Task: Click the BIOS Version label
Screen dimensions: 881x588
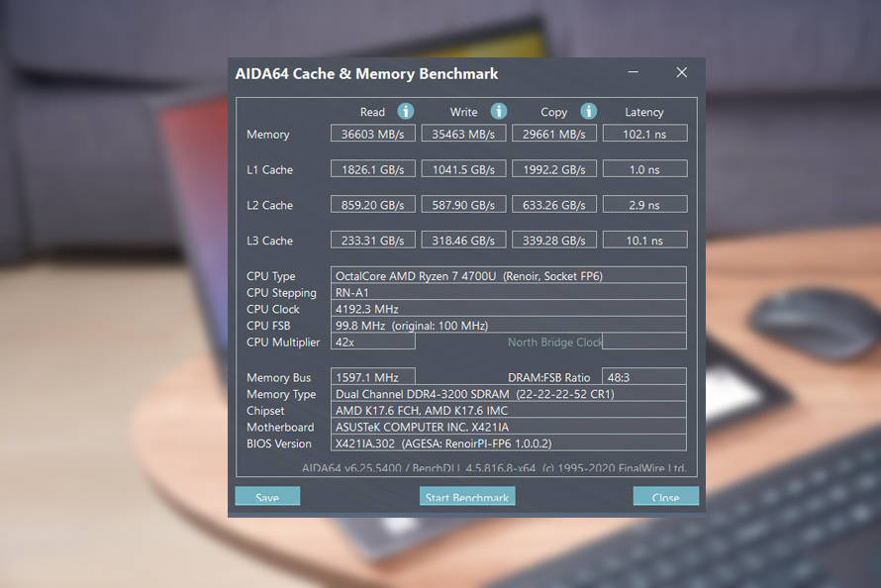Action: click(279, 443)
